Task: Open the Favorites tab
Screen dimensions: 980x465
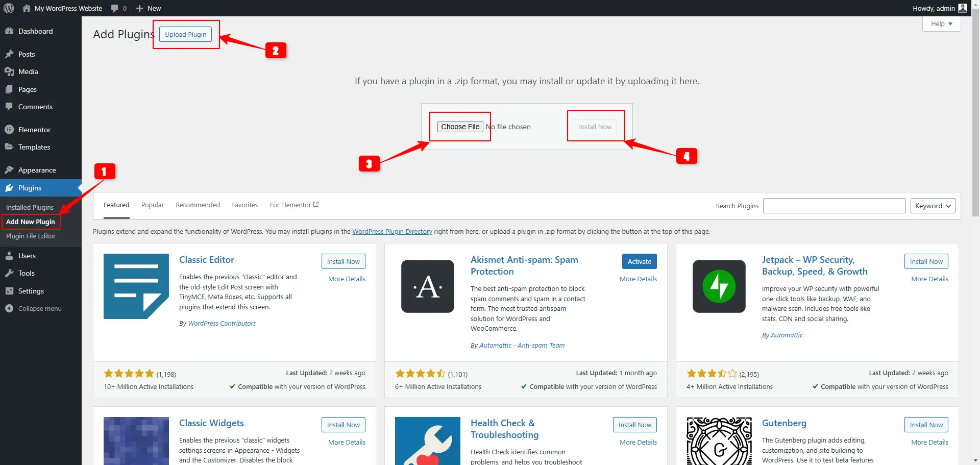Action: coord(244,205)
